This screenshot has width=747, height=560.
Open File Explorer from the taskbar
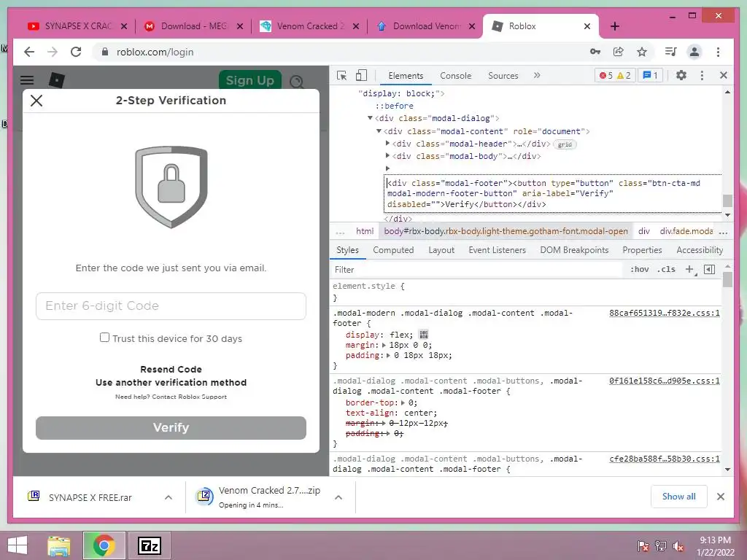(59, 545)
